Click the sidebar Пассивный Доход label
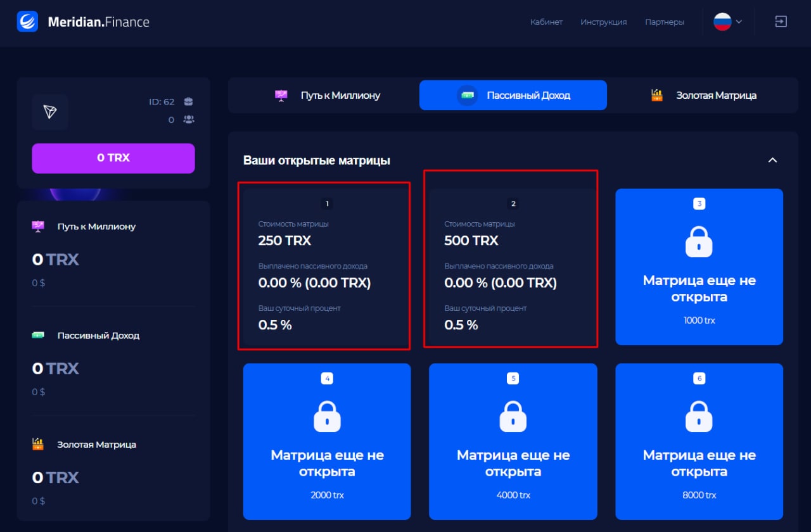 coord(98,335)
